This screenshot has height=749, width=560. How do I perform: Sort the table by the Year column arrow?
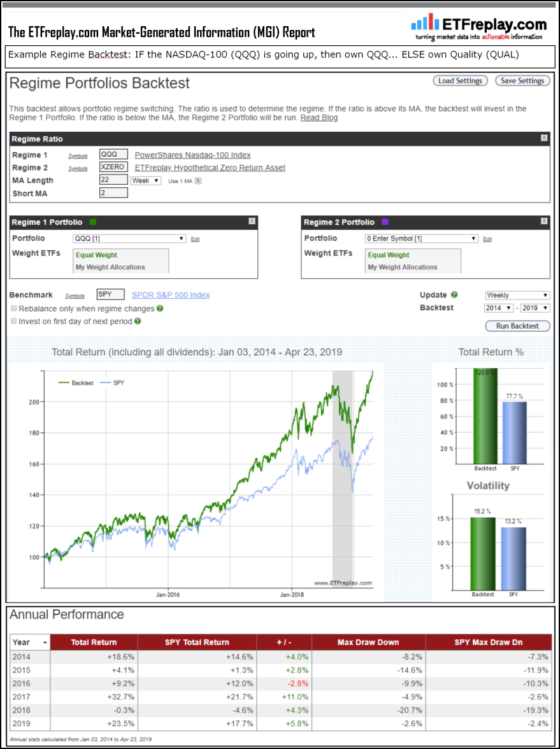tap(45, 643)
